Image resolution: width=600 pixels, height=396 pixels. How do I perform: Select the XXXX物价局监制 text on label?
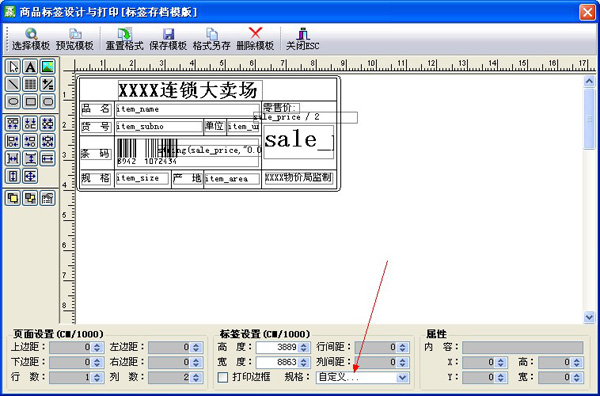point(298,178)
